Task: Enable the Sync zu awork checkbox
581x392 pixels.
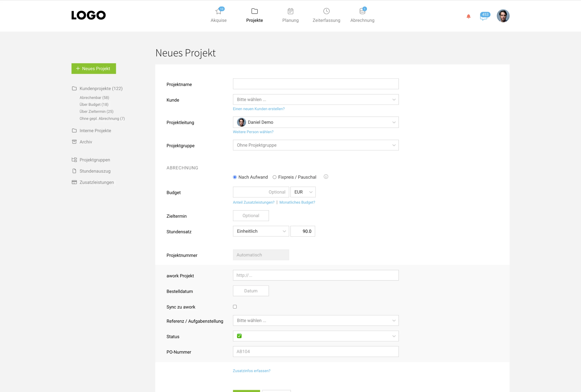Action: coord(235,307)
